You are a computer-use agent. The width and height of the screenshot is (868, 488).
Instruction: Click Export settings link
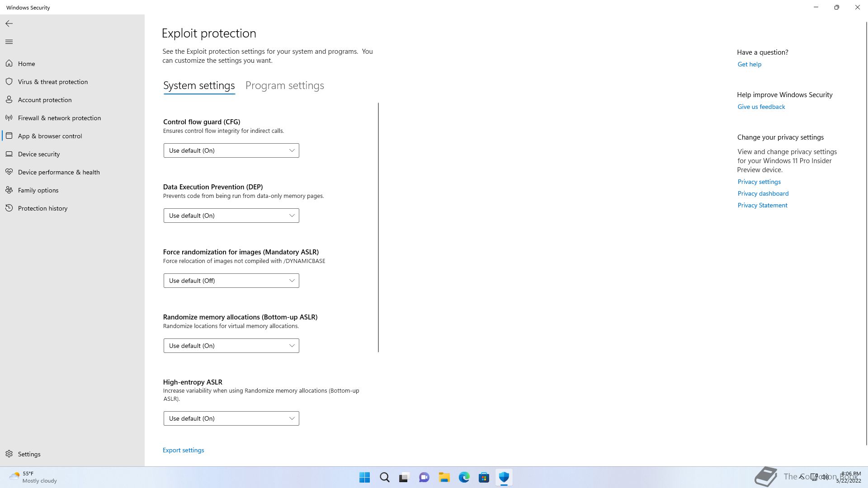[x=183, y=450]
